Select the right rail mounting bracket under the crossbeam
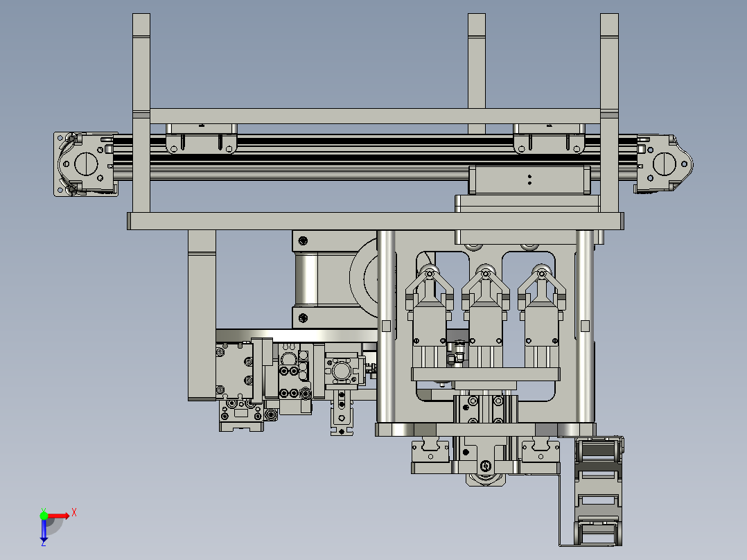The image size is (747, 560). 549,139
